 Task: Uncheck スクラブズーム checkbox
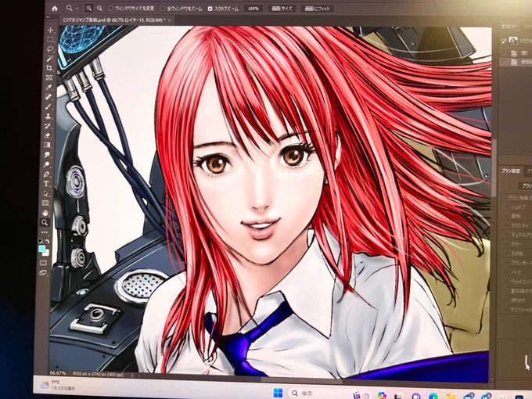coord(210,9)
